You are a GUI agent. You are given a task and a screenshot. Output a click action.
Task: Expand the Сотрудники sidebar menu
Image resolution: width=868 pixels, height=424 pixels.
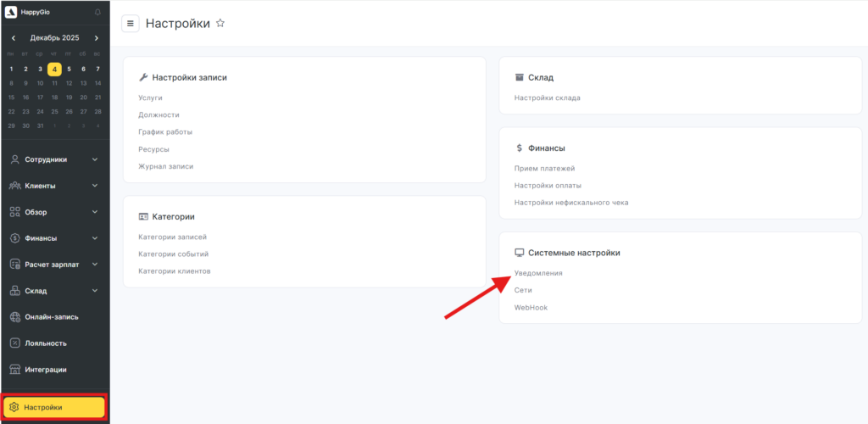point(54,159)
